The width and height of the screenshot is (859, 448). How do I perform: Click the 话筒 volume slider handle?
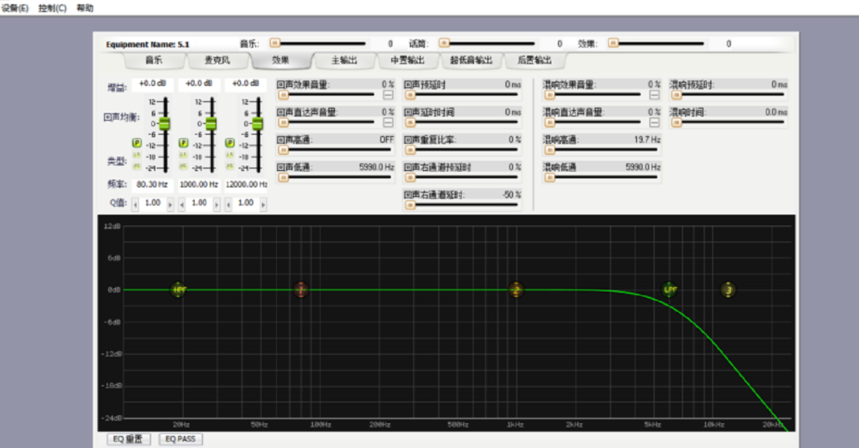(444, 43)
